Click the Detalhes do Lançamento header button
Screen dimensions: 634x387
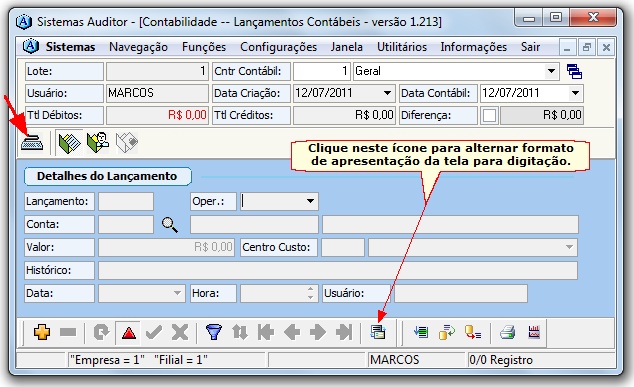108,176
